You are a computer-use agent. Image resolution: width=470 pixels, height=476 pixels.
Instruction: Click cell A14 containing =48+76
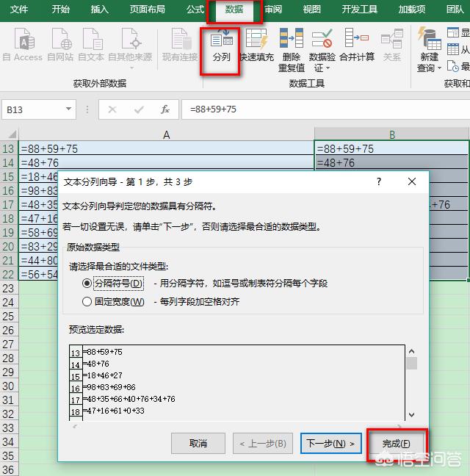click(166, 162)
